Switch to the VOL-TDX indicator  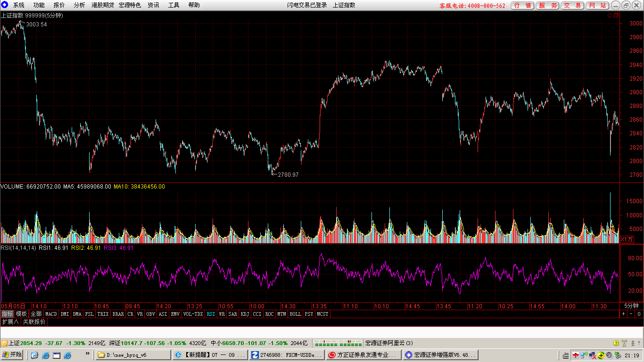[193, 314]
